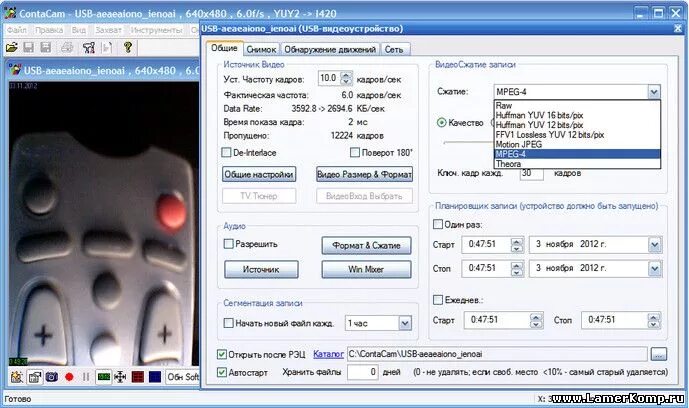Choose FFV1 Lossless YUV 12 bits/pix
Screen dimensions: 689x408
coord(577,135)
